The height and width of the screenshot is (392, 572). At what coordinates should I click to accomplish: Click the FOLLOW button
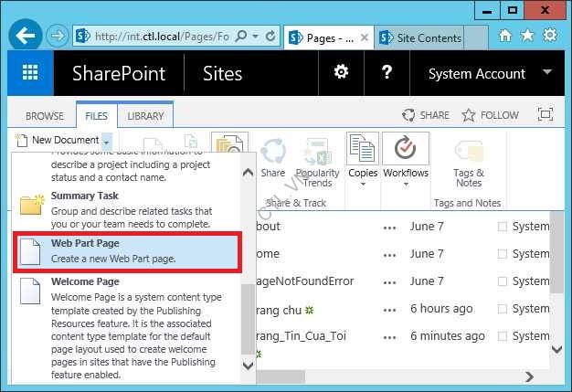click(x=490, y=115)
